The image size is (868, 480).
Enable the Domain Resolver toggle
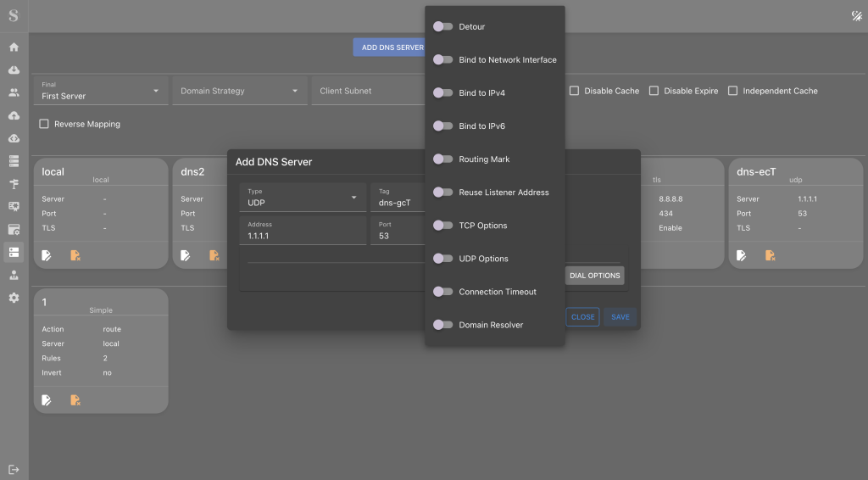point(442,325)
